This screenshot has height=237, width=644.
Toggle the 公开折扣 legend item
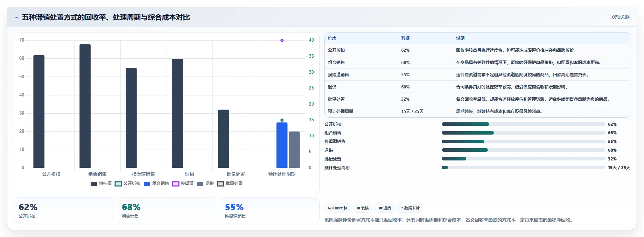[x=128, y=184]
